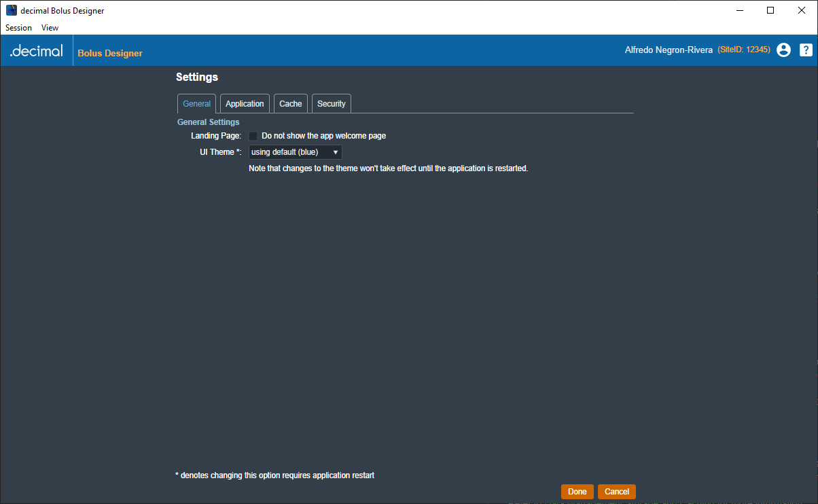This screenshot has height=504, width=818.
Task: Open the user account profile icon
Action: point(783,50)
